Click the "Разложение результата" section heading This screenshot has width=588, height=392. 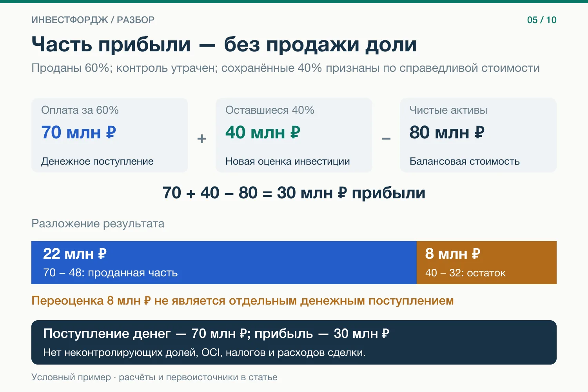click(98, 224)
